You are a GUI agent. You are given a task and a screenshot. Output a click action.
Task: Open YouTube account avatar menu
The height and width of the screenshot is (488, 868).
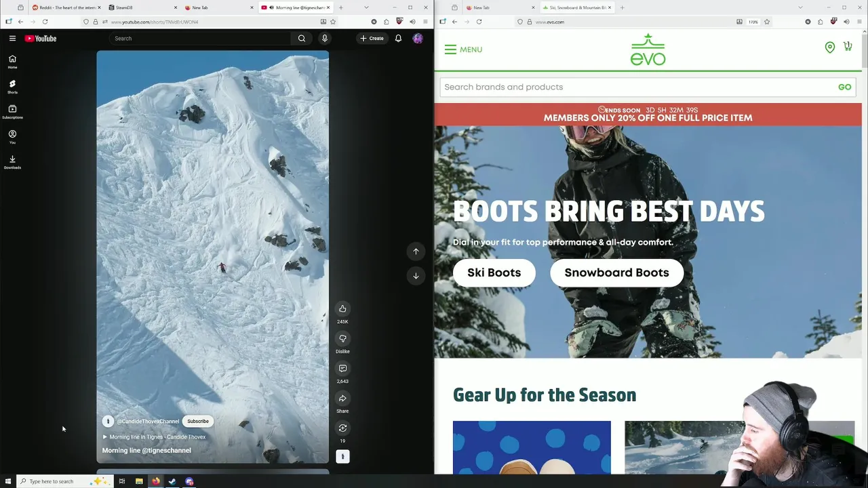(x=418, y=39)
